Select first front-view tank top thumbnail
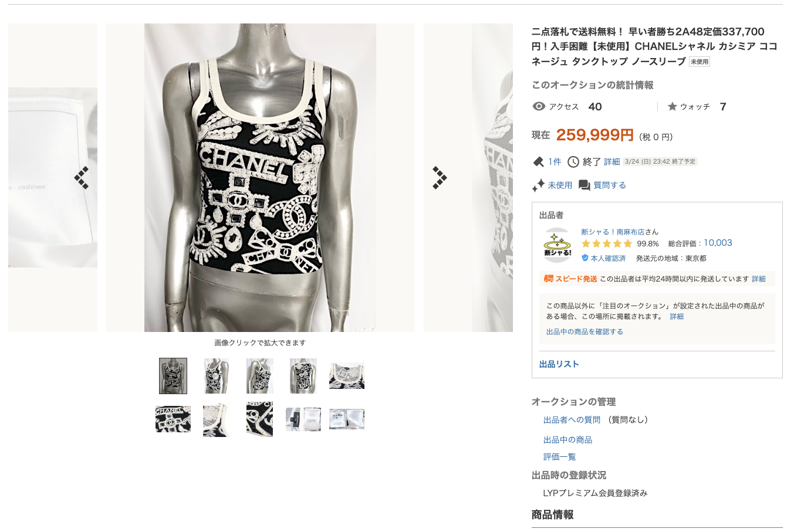 pyautogui.click(x=173, y=375)
